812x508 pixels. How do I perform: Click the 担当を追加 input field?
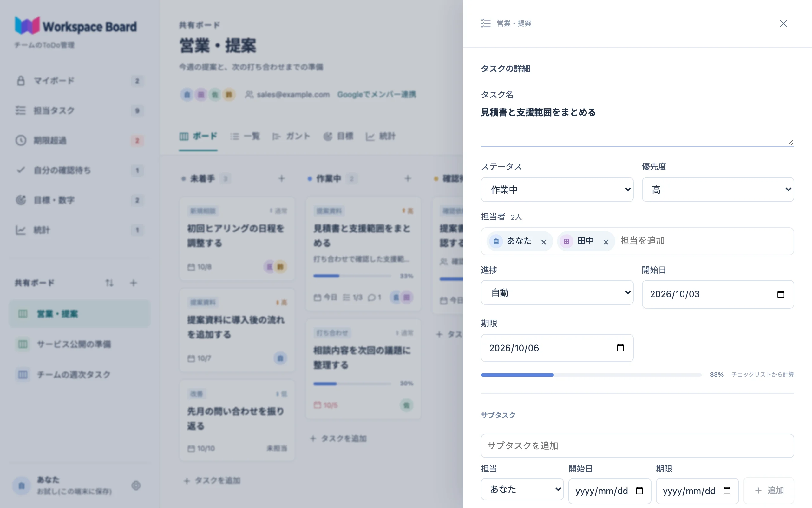point(704,241)
